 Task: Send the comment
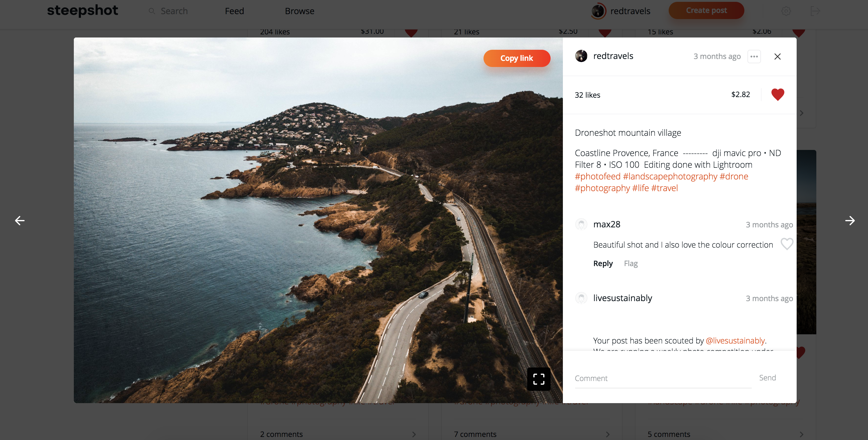(x=767, y=378)
